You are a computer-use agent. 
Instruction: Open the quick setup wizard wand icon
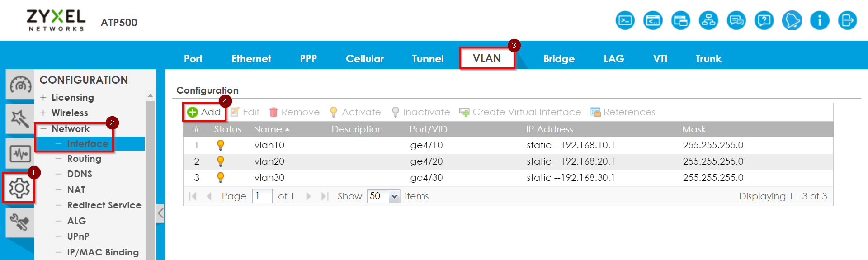(20, 119)
